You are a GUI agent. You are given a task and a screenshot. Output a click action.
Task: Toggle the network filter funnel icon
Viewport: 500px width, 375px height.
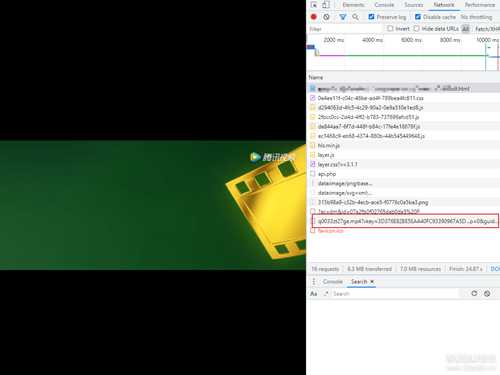point(342,17)
